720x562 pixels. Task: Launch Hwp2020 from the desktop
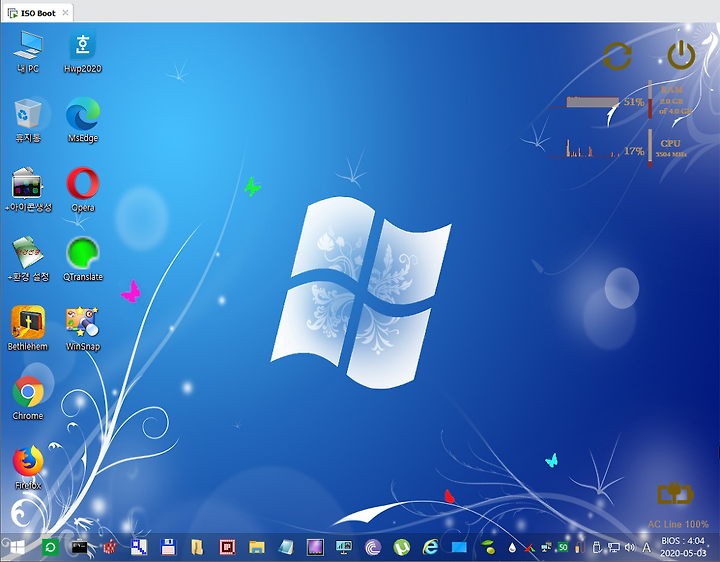tap(83, 51)
